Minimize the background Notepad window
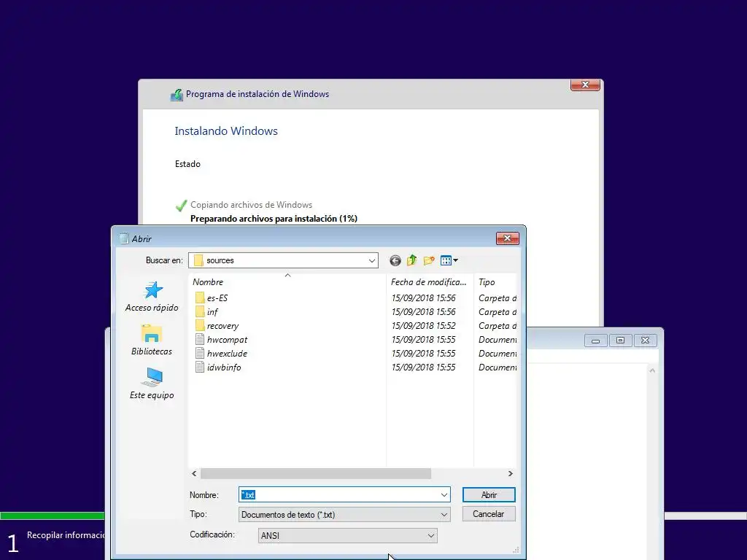Viewport: 747px width, 560px height. [595, 341]
